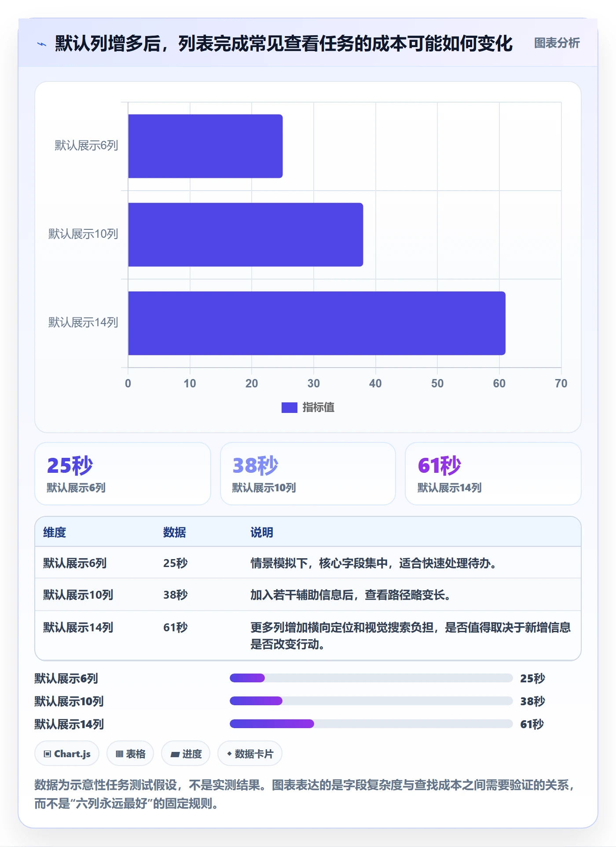Click y-axis label 默认展示14列 in chart
This screenshot has height=847, width=616.
click(83, 323)
